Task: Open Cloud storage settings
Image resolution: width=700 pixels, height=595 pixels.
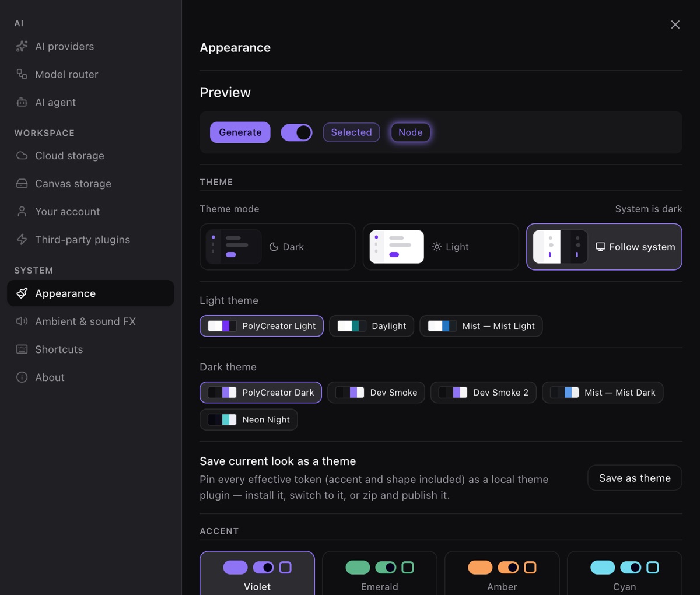Action: [x=90, y=156]
